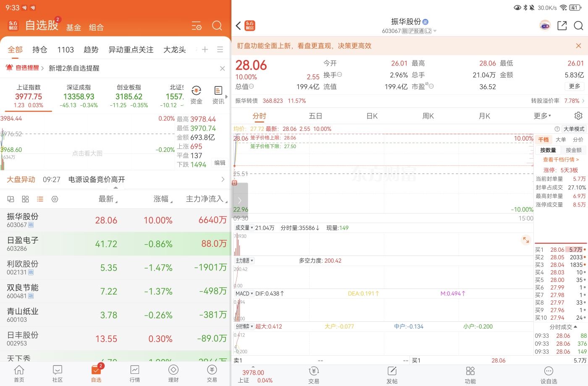
Task: Switch order book to 按数量
Action: click(x=548, y=150)
